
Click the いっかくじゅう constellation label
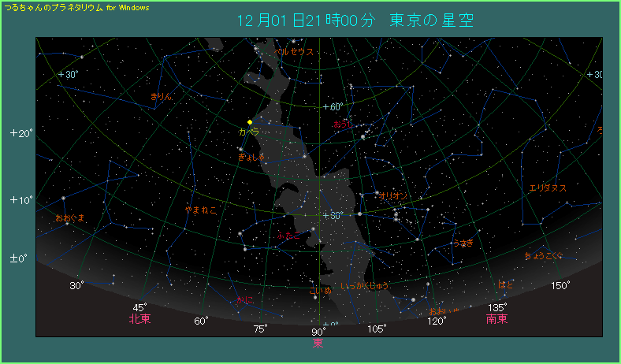tap(365, 285)
